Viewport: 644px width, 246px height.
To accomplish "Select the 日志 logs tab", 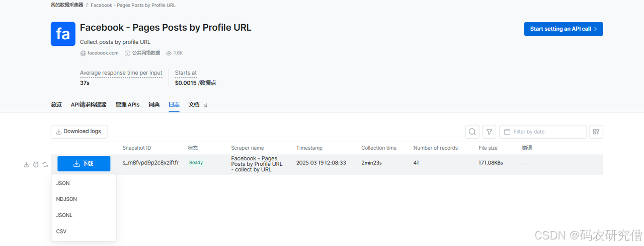I will point(174,104).
